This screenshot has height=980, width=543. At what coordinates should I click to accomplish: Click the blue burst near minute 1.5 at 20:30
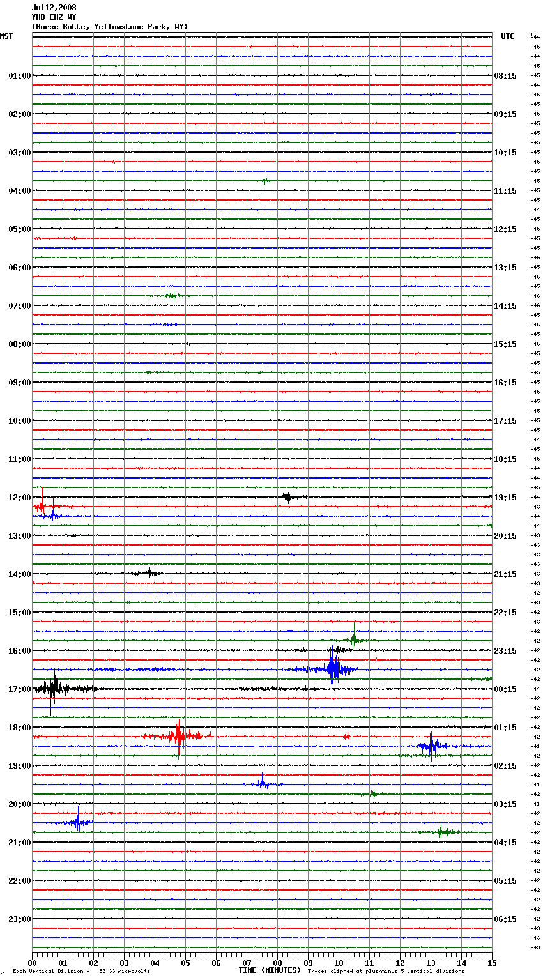tap(78, 822)
